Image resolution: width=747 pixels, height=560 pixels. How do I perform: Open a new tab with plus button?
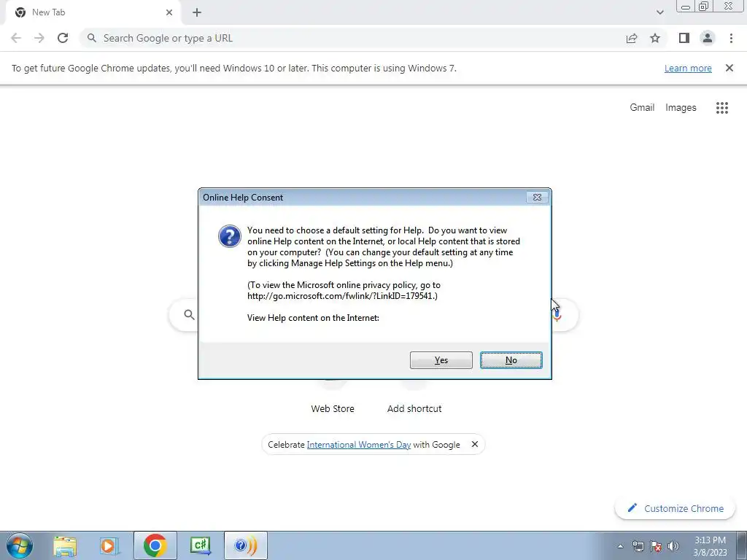pyautogui.click(x=197, y=12)
